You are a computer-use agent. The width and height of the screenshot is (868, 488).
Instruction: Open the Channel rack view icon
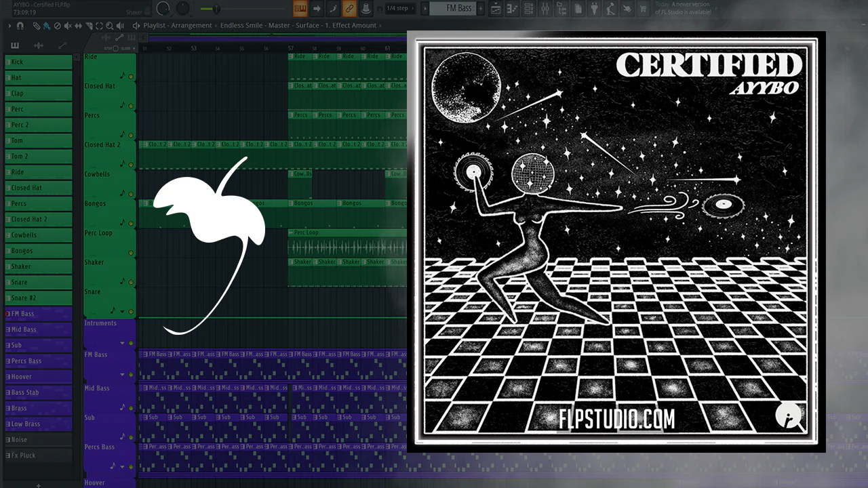tap(530, 9)
